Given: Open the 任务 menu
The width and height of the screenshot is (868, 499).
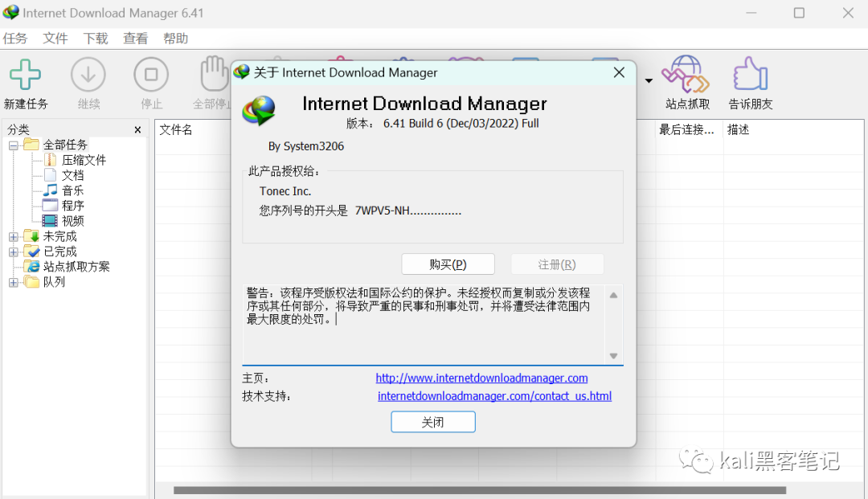Looking at the screenshot, I should pyautogui.click(x=15, y=39).
